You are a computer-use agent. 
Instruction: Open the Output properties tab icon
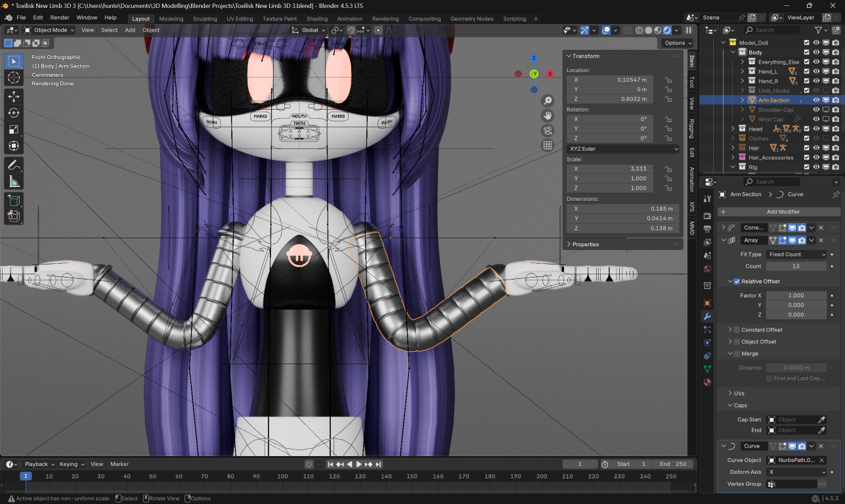(707, 228)
